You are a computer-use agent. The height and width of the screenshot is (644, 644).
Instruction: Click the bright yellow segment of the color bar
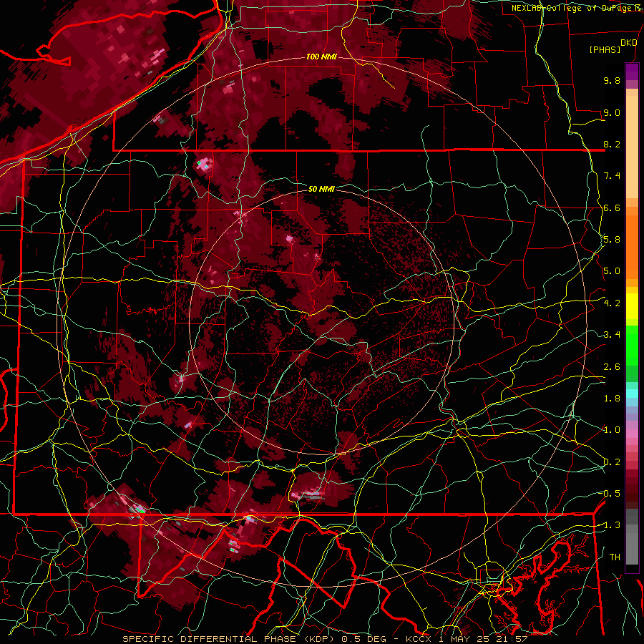pyautogui.click(x=632, y=306)
